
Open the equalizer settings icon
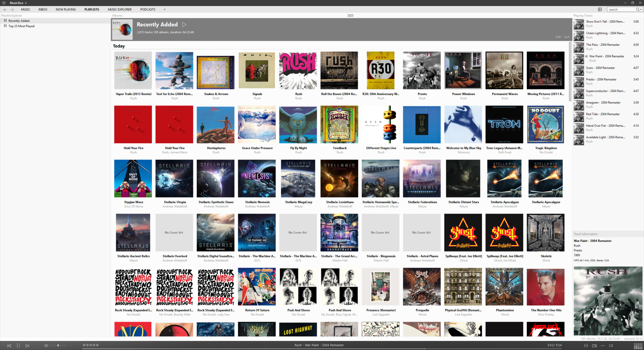(586, 346)
